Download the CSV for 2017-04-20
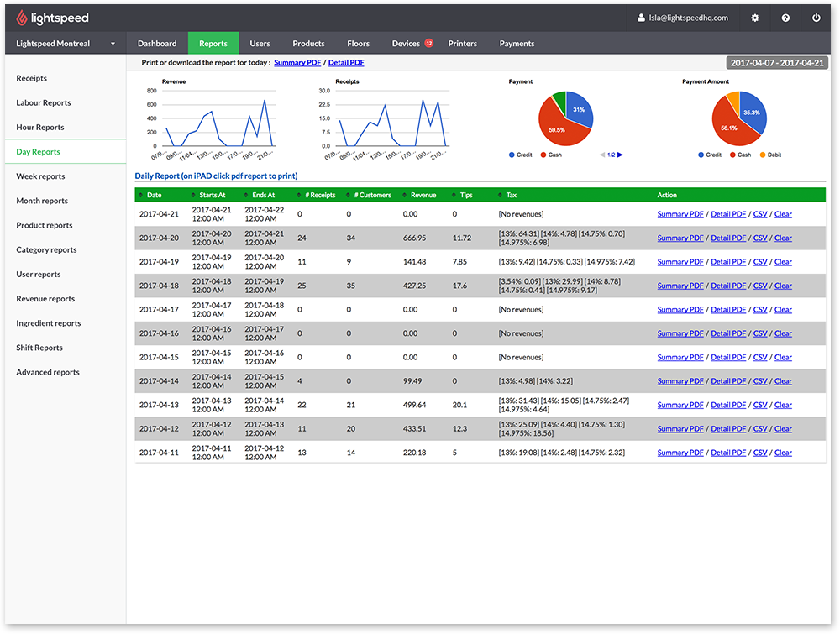840x634 pixels. (760, 238)
